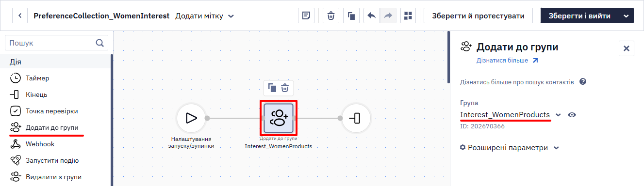This screenshot has width=644, height=186.
Task: Click the Запустити подію label in the sidebar
Action: pos(52,160)
